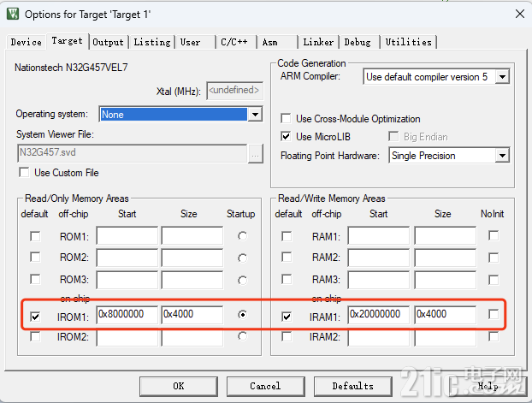Toggle the Big Endian checkbox
Image resolution: width=532 pixels, height=403 pixels.
pos(393,137)
